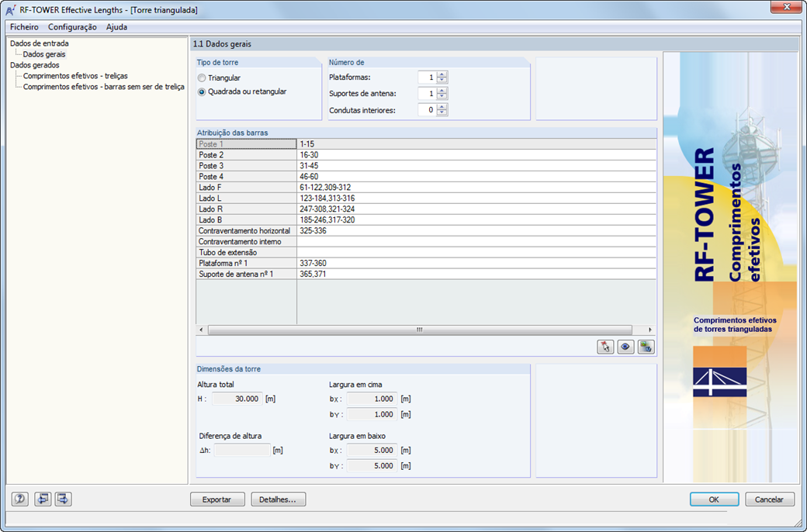Image resolution: width=807 pixels, height=532 pixels.
Task: Click the pick-members cursor icon button
Action: click(x=605, y=347)
